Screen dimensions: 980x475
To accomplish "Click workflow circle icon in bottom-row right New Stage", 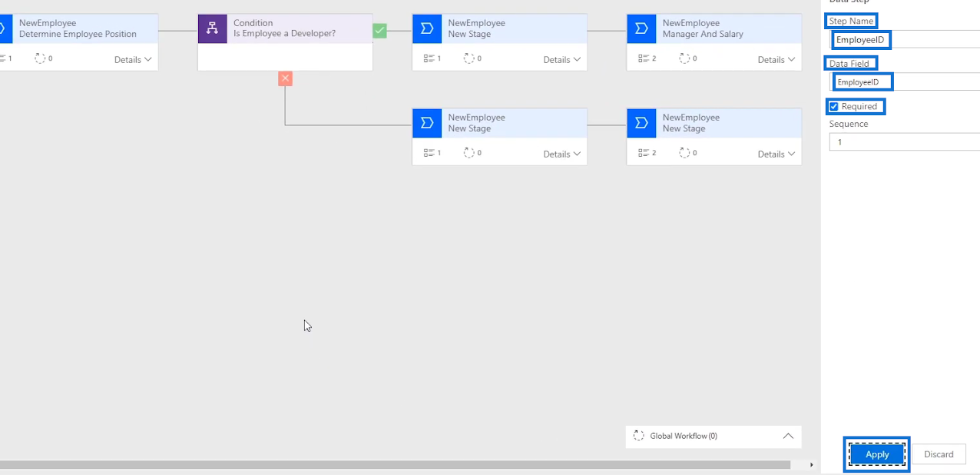I will click(684, 153).
